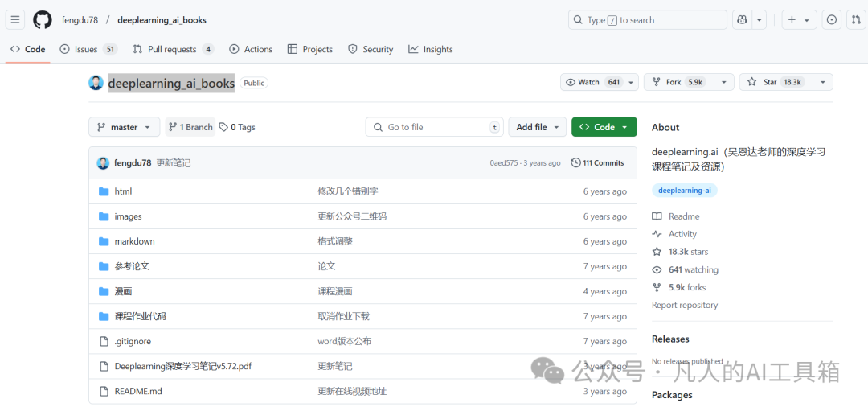The image size is (868, 407).
Task: View the 1 Branch link
Action: (x=190, y=127)
